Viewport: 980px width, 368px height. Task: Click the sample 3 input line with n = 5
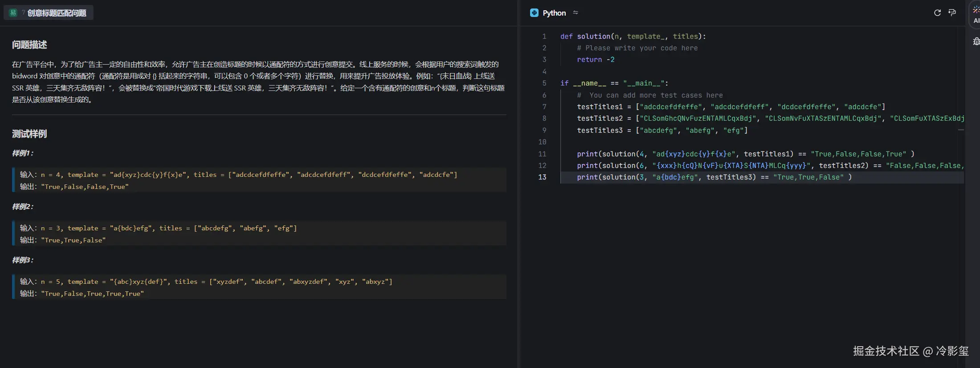(206, 282)
